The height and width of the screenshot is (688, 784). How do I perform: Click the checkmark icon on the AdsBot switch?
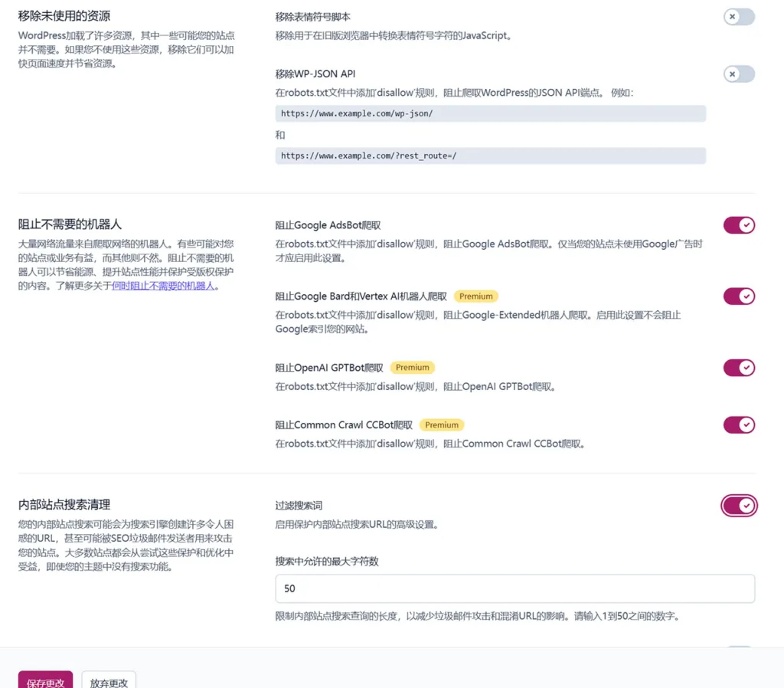[746, 225]
